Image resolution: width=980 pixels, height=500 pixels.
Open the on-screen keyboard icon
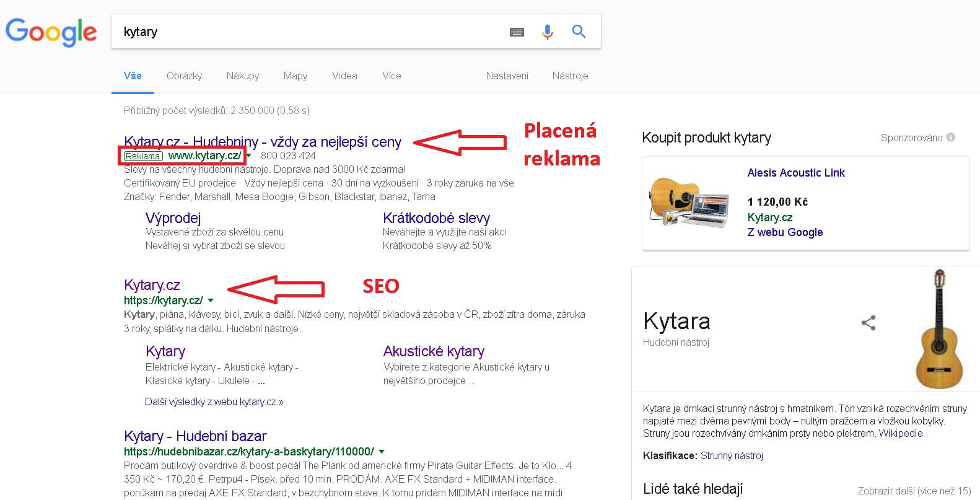click(x=517, y=32)
